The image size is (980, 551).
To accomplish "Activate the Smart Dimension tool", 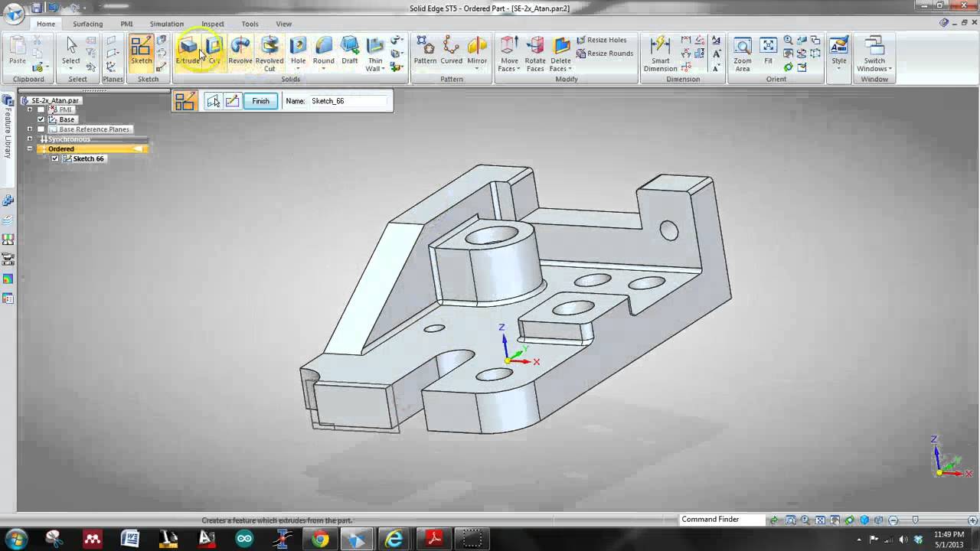I will click(660, 54).
